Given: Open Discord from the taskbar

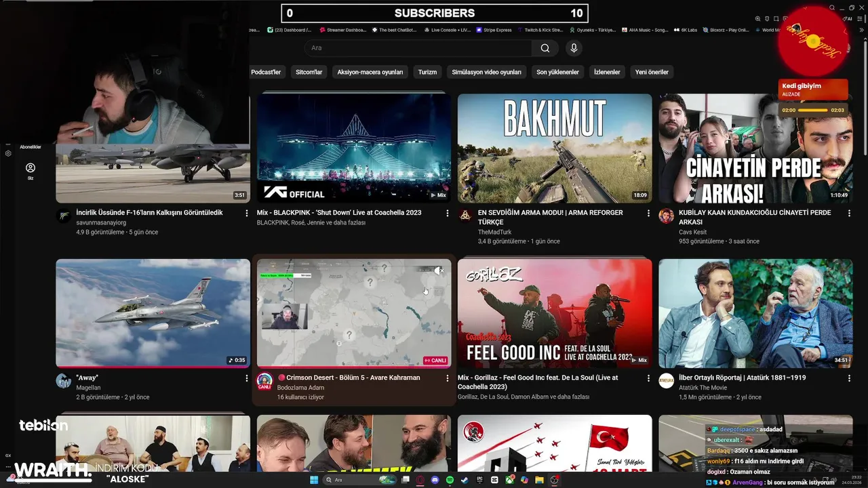Looking at the screenshot, I should coord(435,480).
